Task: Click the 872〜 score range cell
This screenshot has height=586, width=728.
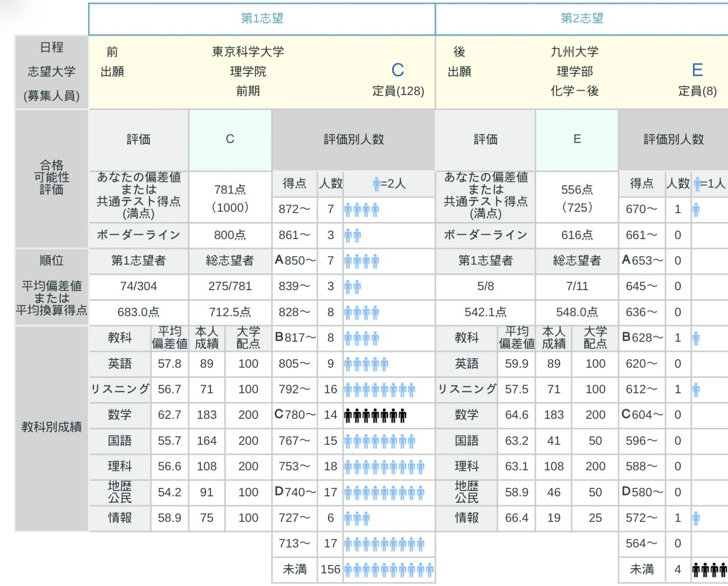Action: point(295,210)
